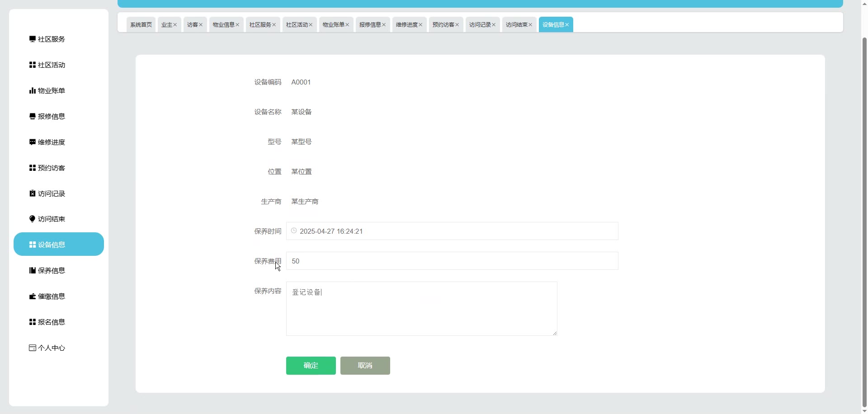The height and width of the screenshot is (414, 868).
Task: Click the 访问结束 bulb icon
Action: pos(32,219)
